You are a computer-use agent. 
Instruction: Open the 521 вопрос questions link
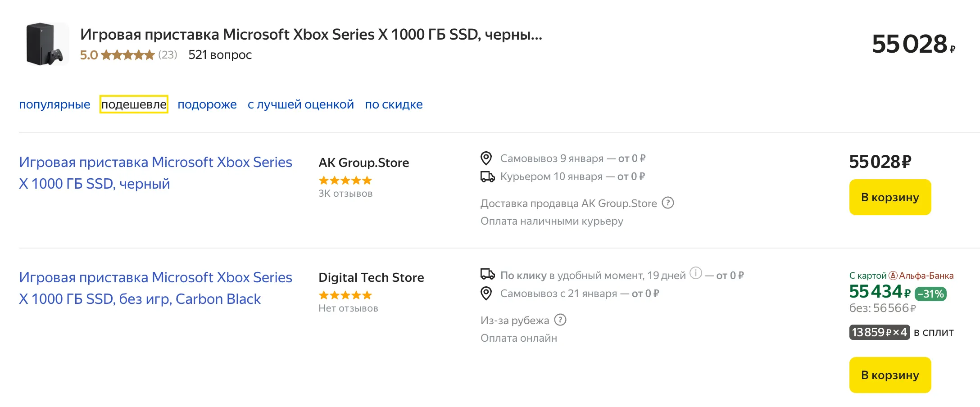[220, 55]
